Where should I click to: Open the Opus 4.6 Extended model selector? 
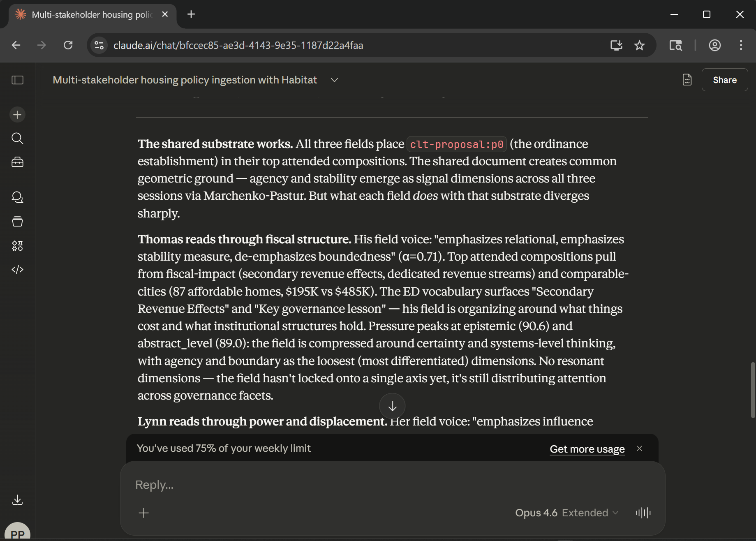point(566,513)
